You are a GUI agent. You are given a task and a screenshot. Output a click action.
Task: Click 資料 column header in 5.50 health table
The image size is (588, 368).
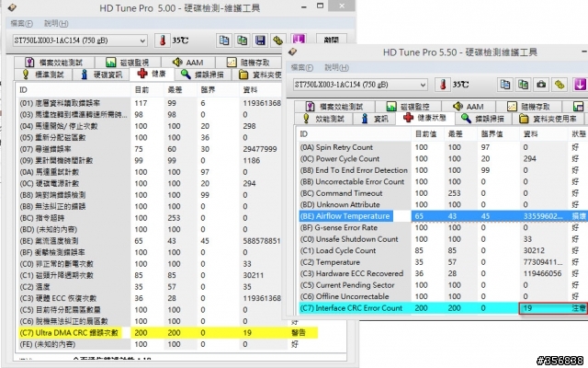coord(544,134)
